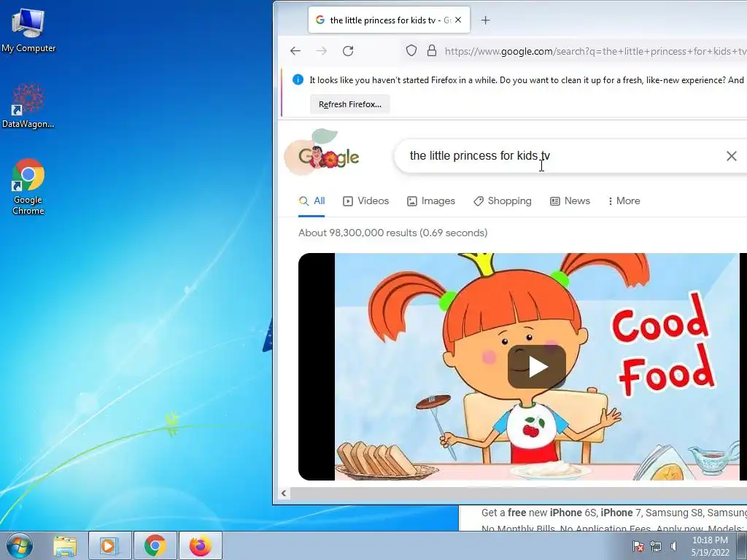
Task: Switch to the Videos search tab
Action: click(366, 201)
